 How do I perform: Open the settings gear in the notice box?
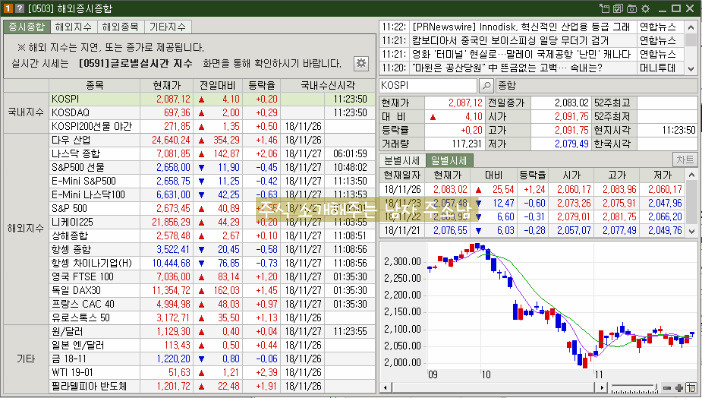[361, 63]
